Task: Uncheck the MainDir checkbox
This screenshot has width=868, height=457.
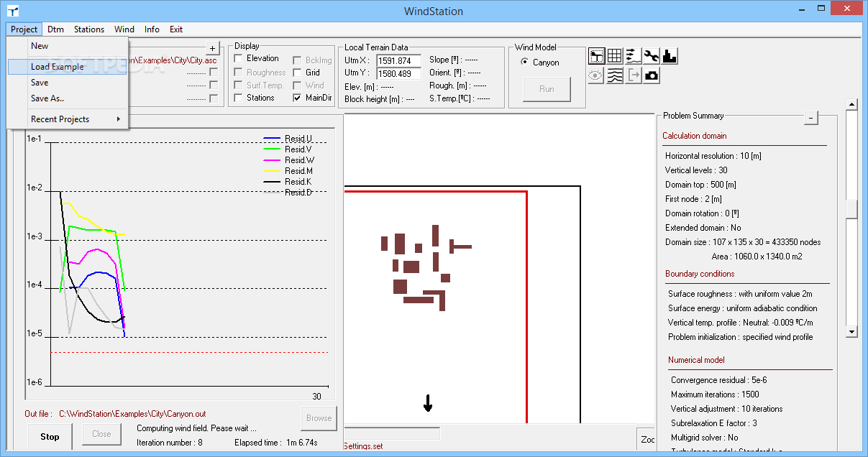Action: click(x=298, y=98)
